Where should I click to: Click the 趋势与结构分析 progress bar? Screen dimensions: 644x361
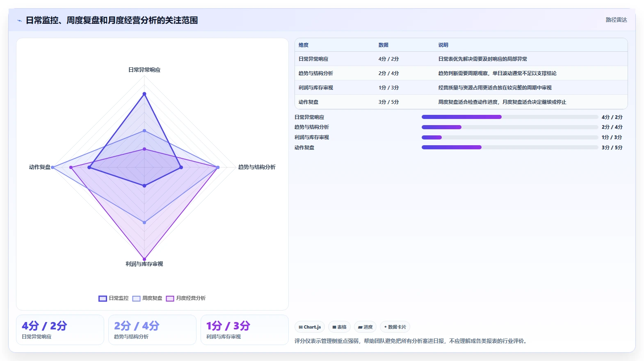pos(510,127)
